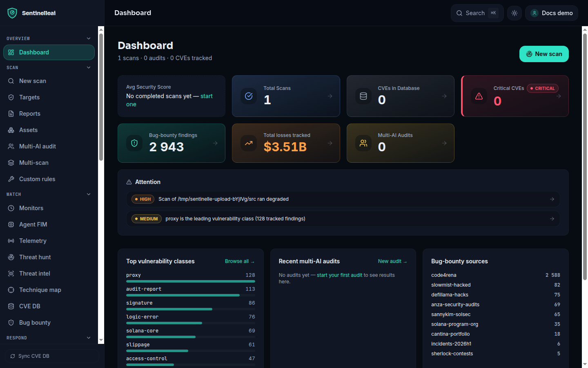
Task: Click the proxy vulnerability class progress bar
Action: tap(191, 281)
